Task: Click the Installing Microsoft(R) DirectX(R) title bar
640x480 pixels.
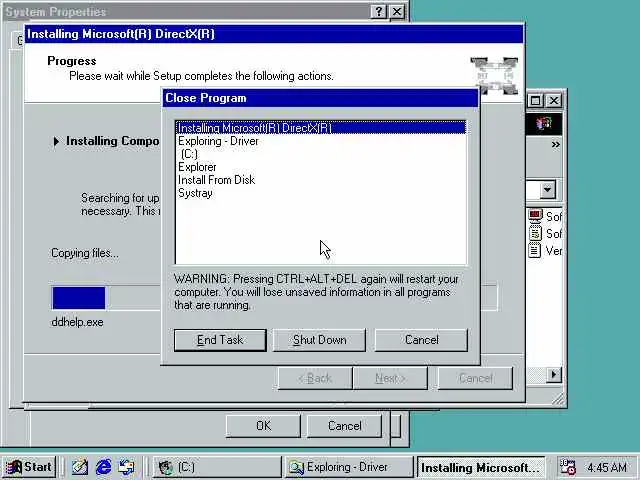Action: pos(274,34)
